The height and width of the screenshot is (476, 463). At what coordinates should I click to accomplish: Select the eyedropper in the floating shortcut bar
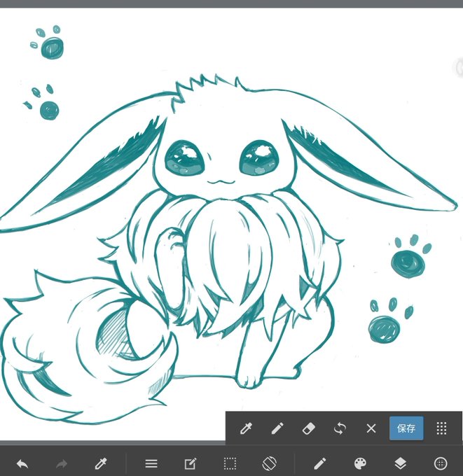pyautogui.click(x=246, y=428)
